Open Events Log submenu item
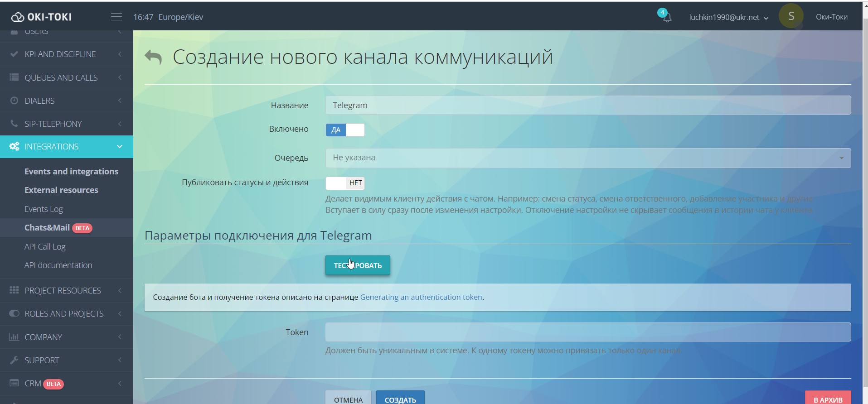 [x=44, y=209]
